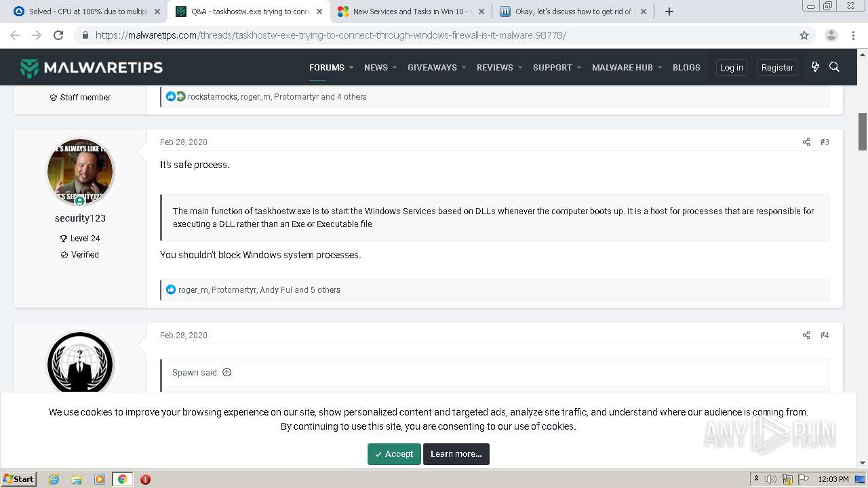Open the site search magnifier icon

[835, 66]
